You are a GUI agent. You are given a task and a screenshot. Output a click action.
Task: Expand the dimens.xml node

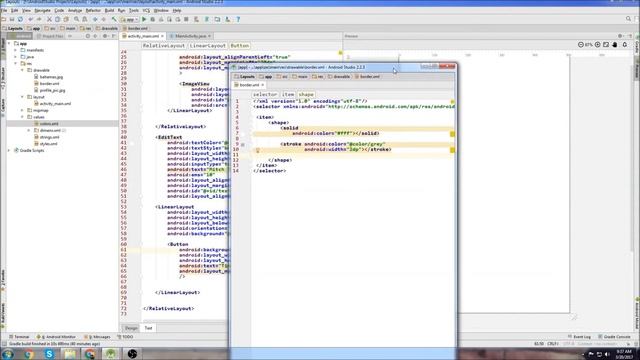pos(29,131)
